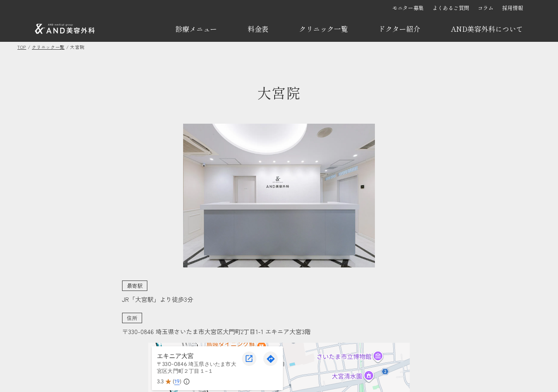Click the JR「大宮駅」より徒歩3分 text
The height and width of the screenshot is (392, 558).
[x=157, y=300]
